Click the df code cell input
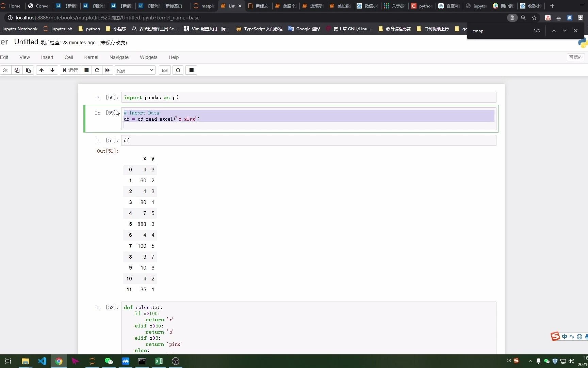 coord(309,140)
